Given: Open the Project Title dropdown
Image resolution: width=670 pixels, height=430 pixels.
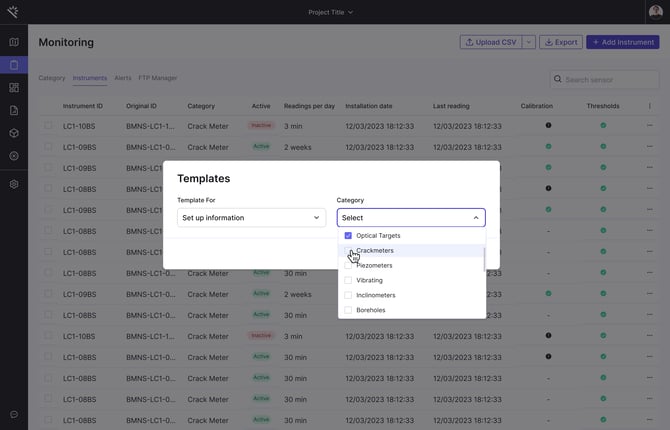Looking at the screenshot, I should 331,12.
